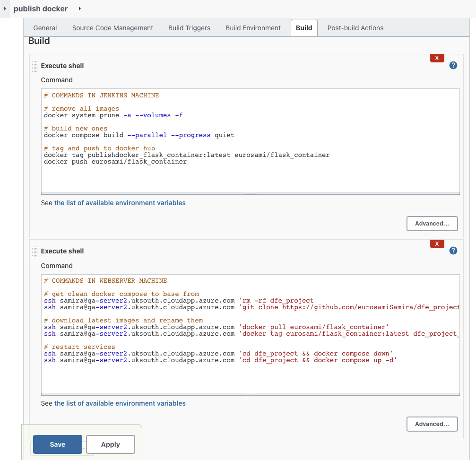This screenshot has height=460, width=476.
Task: Expand the breadcrumb arrow at top left
Action: coord(5,9)
